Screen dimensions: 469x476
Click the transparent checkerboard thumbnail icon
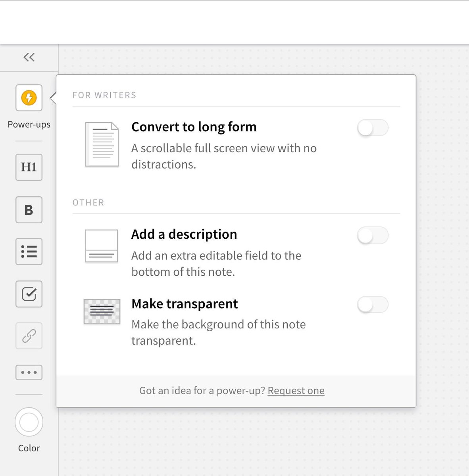pos(102,312)
